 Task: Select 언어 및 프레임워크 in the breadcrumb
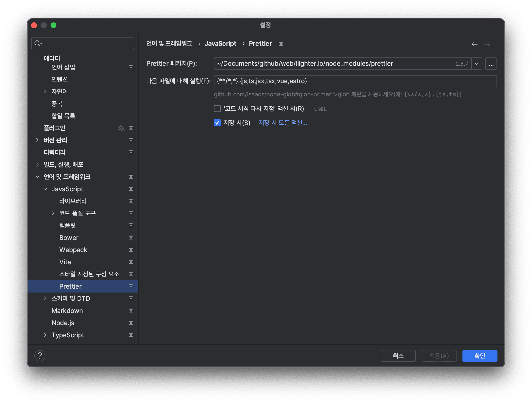[x=169, y=44]
